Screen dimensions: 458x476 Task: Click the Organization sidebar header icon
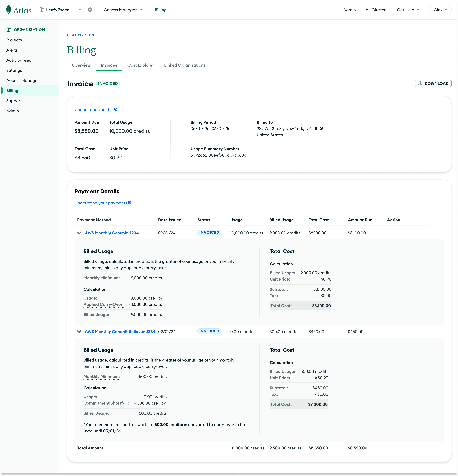coord(9,30)
